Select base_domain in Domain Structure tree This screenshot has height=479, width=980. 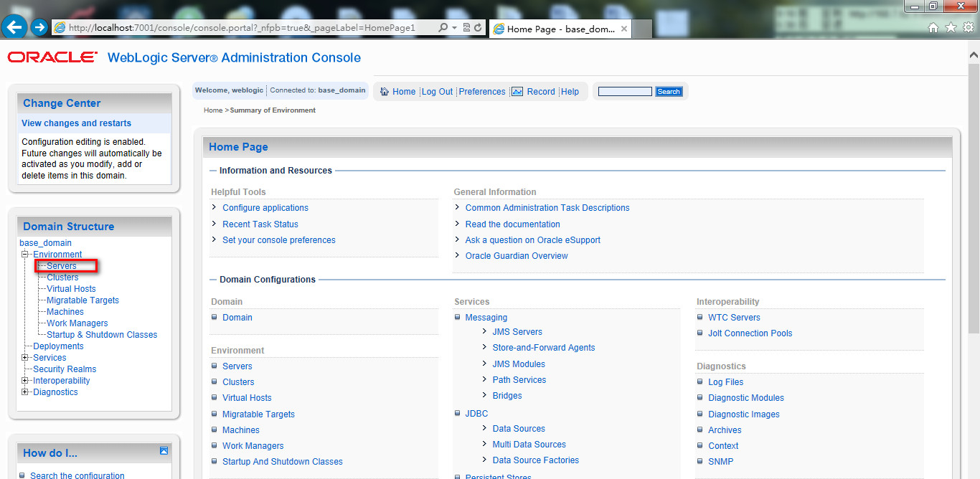(45, 243)
